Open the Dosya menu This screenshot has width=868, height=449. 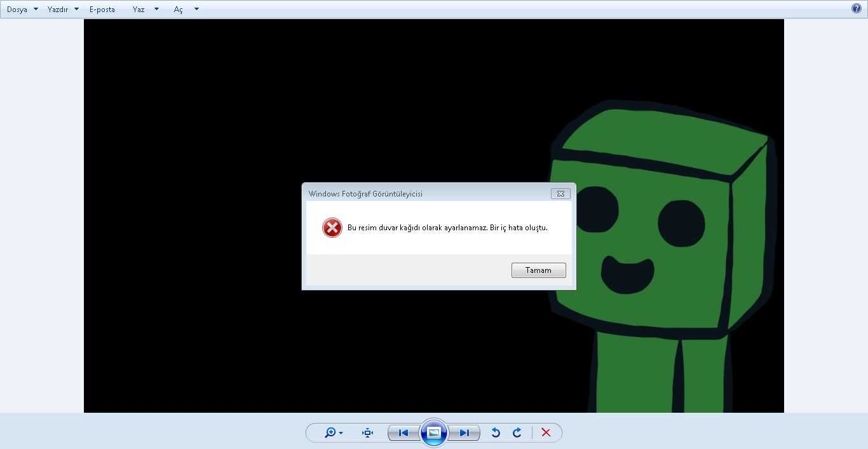click(17, 10)
